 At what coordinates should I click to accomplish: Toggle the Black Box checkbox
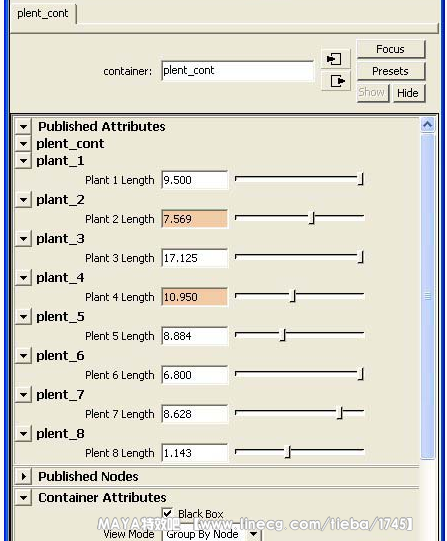pyautogui.click(x=167, y=513)
